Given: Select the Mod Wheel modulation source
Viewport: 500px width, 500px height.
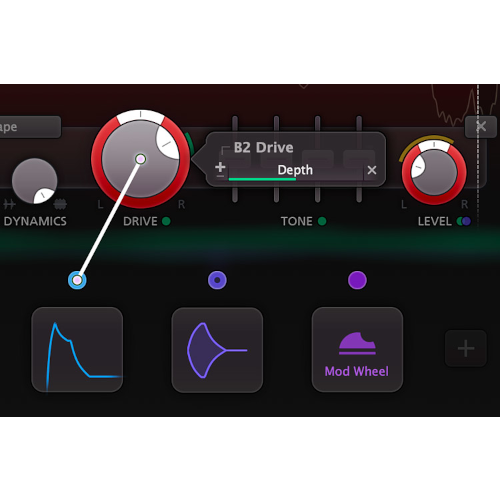Looking at the screenshot, I should [357, 350].
